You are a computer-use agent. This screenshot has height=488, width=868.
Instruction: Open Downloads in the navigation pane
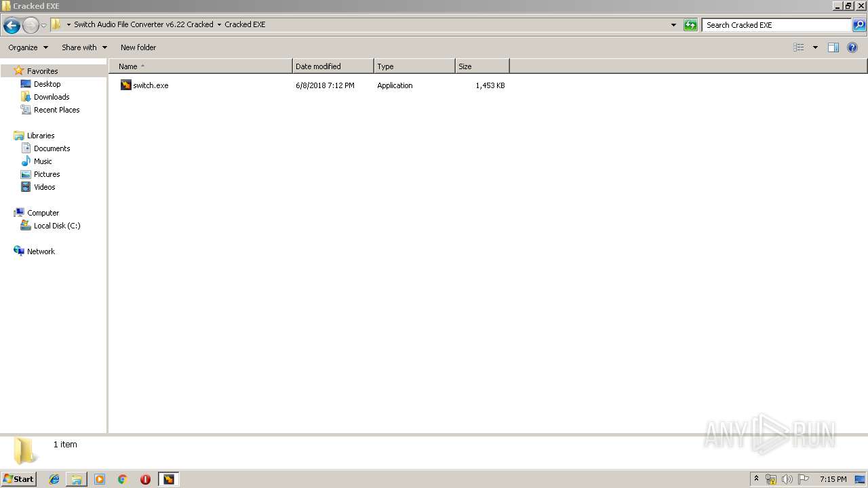point(52,97)
